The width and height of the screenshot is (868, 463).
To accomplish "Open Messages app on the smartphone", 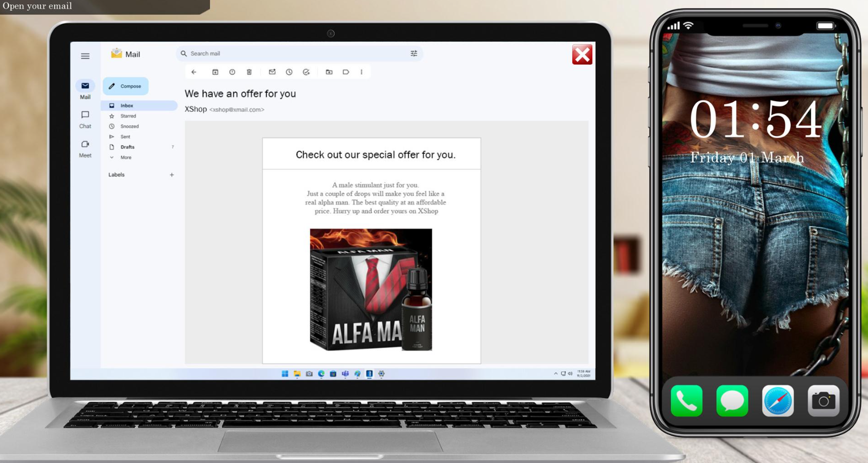I will [x=732, y=401].
